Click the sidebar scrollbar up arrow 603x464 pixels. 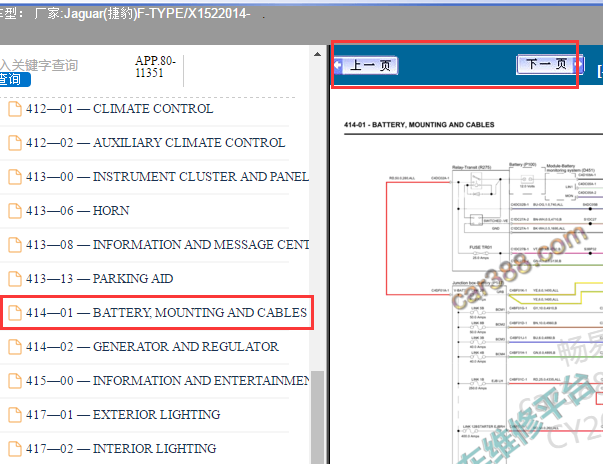(x=317, y=54)
